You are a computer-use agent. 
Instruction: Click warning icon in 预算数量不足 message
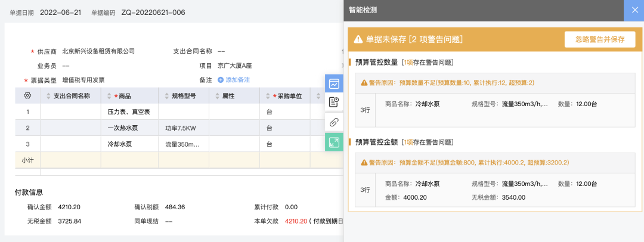[364, 82]
